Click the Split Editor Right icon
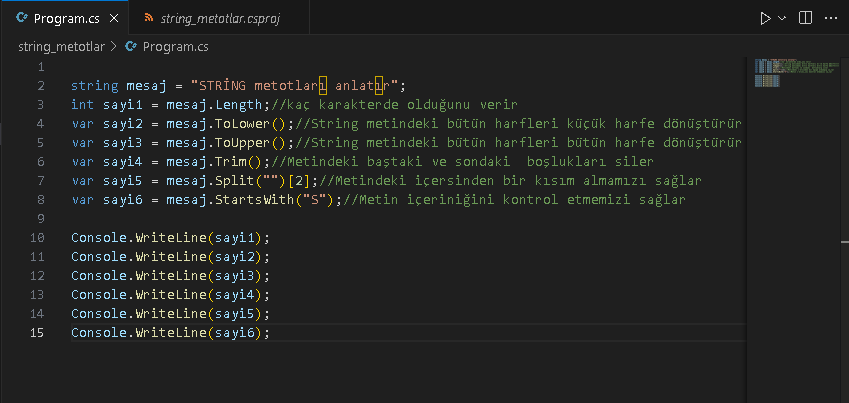Image resolution: width=849 pixels, height=403 pixels. (x=806, y=18)
